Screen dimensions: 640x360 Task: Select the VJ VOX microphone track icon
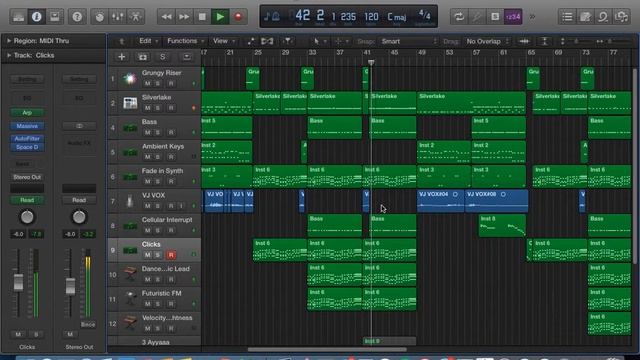pos(130,201)
